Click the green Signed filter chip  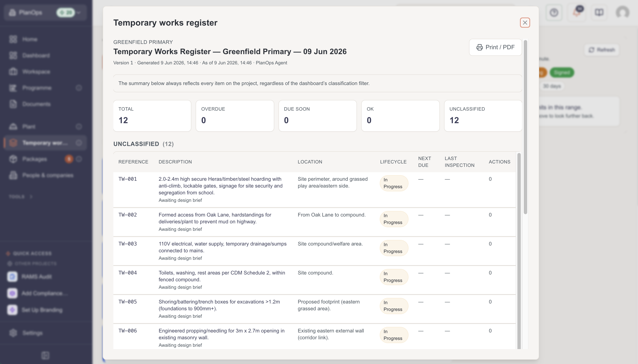(562, 72)
